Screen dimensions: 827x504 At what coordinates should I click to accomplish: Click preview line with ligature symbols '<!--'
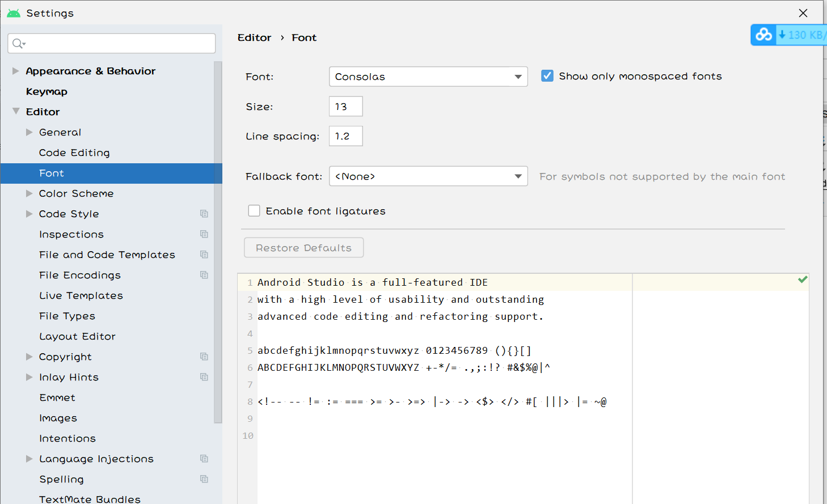coord(432,401)
